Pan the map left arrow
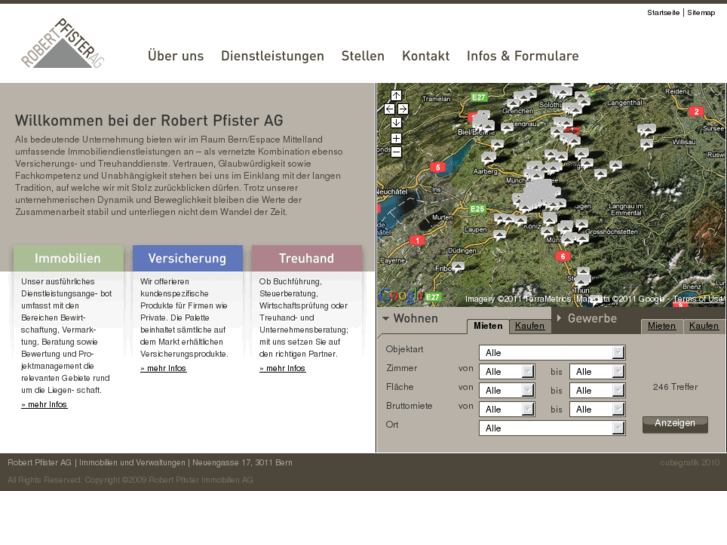 coord(389,109)
